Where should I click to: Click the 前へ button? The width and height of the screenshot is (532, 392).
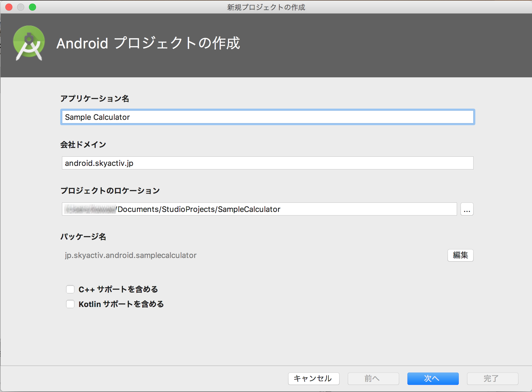coord(373,378)
